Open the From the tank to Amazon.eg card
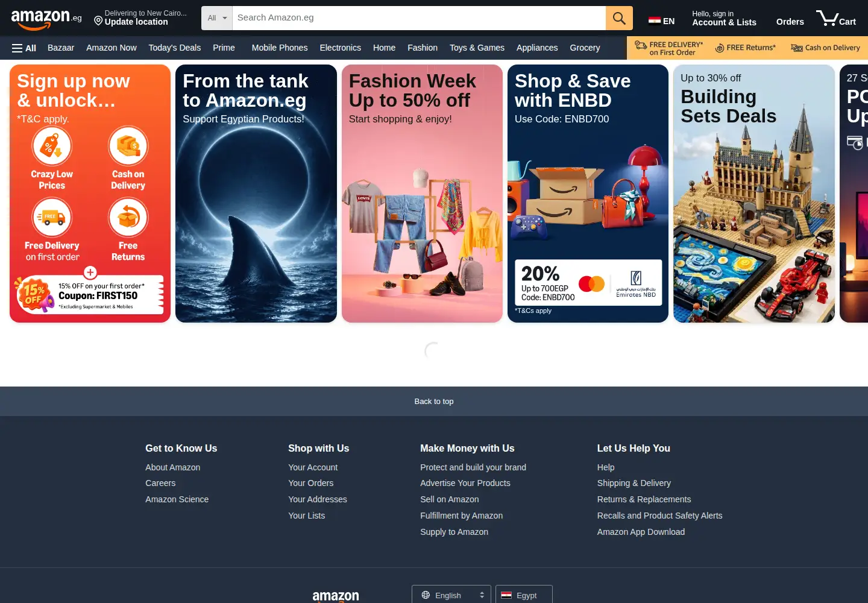 point(256,194)
